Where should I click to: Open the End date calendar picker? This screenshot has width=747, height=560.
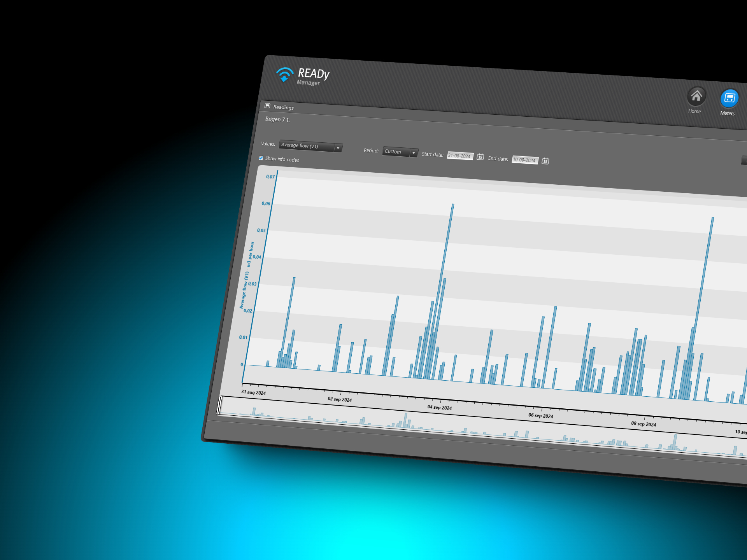point(545,161)
